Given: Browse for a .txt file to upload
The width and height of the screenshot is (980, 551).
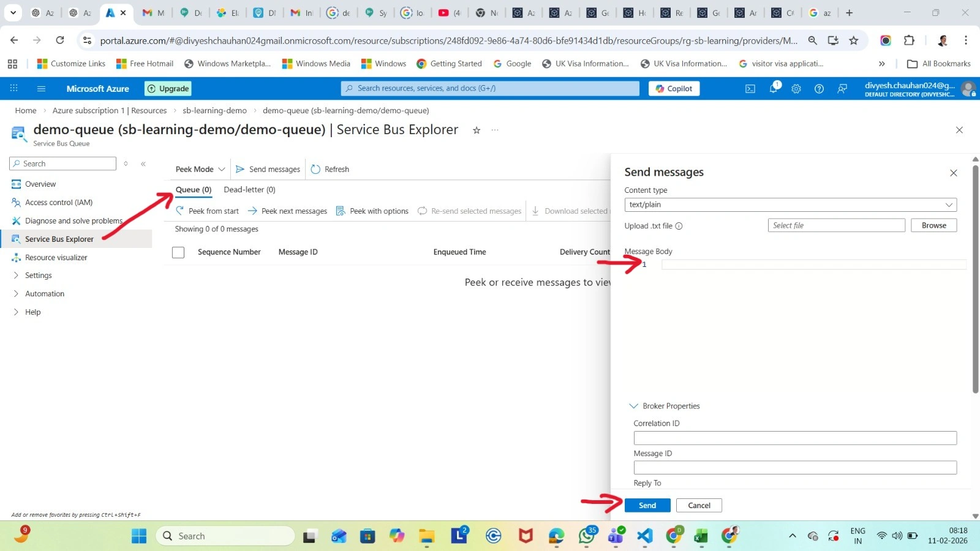Looking at the screenshot, I should pyautogui.click(x=934, y=226).
